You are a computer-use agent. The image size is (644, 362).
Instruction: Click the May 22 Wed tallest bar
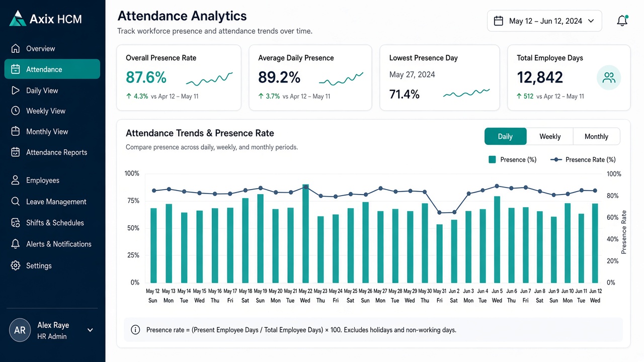[x=305, y=233]
